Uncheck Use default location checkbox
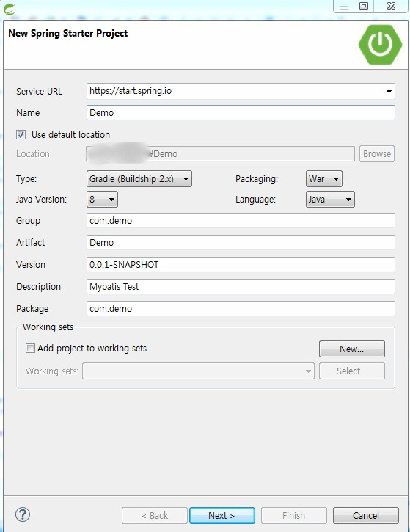 coord(21,135)
